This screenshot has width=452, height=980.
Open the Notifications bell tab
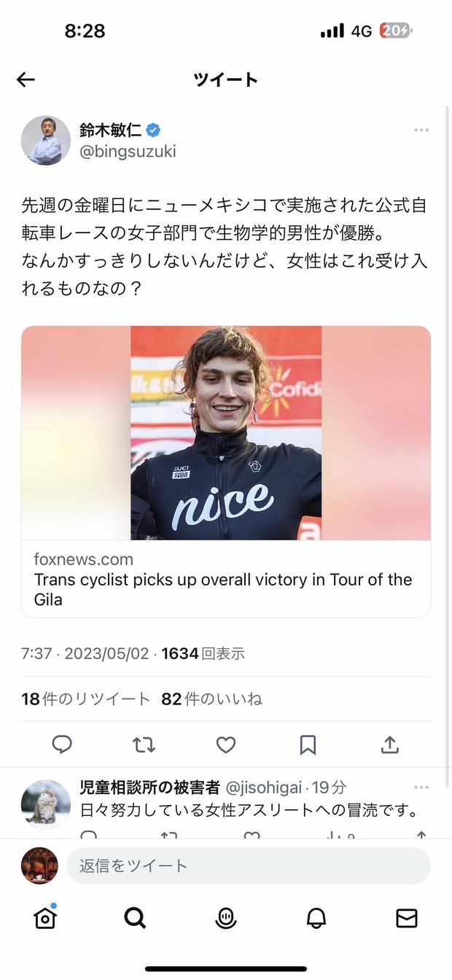(316, 918)
